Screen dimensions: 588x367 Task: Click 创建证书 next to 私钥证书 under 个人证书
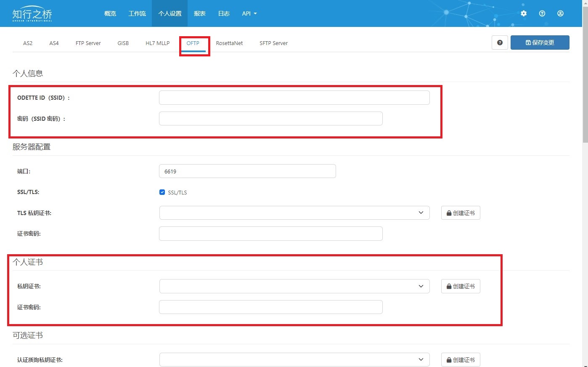461,286
